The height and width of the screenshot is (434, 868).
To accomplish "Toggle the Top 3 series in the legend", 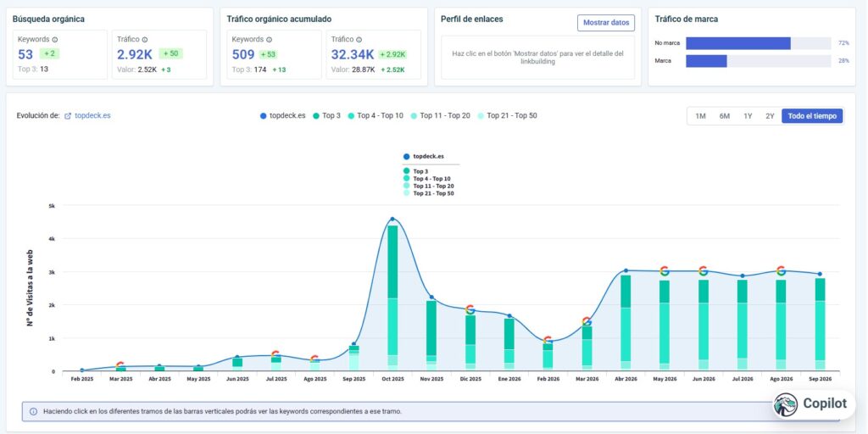I will 326,115.
